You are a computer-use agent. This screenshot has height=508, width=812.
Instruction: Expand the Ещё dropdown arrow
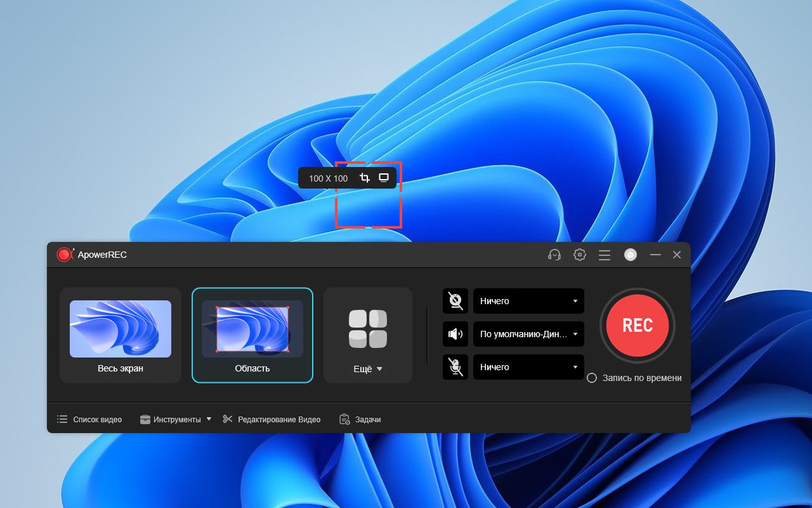[379, 369]
